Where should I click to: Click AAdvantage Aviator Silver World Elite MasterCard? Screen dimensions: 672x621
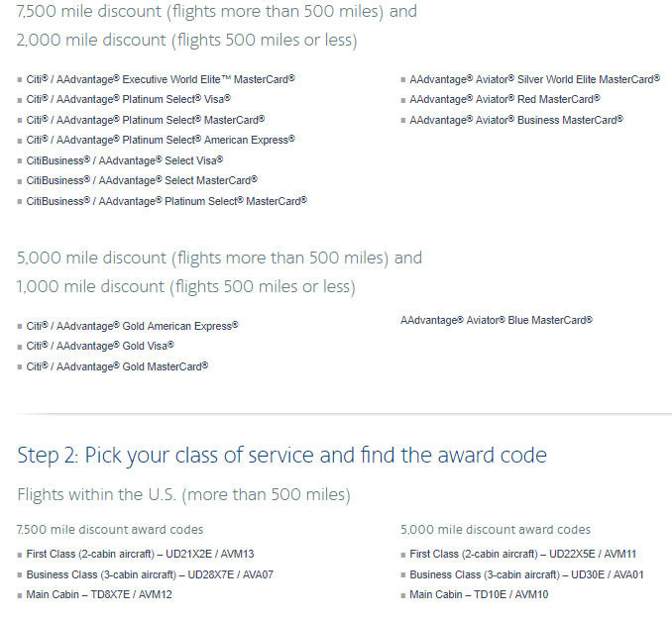[x=534, y=79]
